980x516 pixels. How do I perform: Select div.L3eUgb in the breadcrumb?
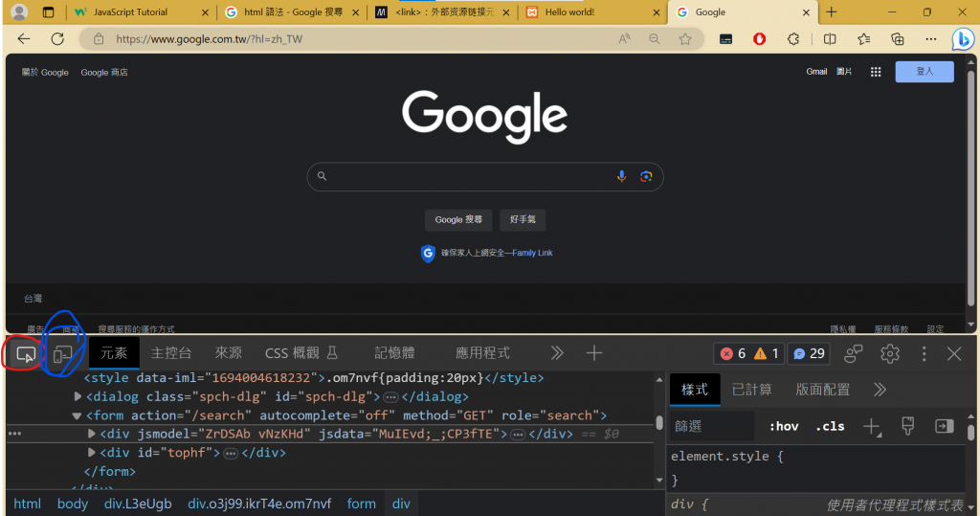point(138,504)
